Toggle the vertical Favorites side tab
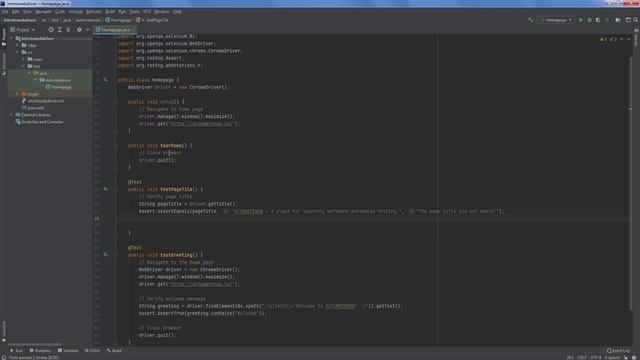 pos(4,331)
